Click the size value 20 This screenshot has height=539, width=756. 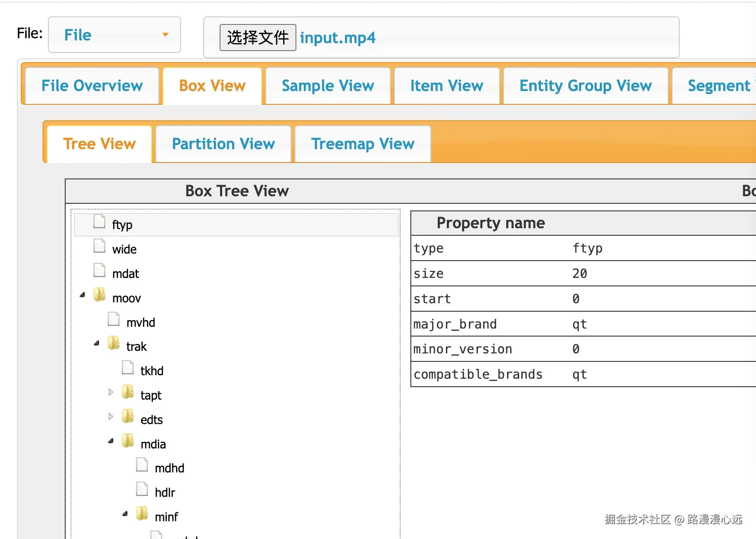pos(580,273)
